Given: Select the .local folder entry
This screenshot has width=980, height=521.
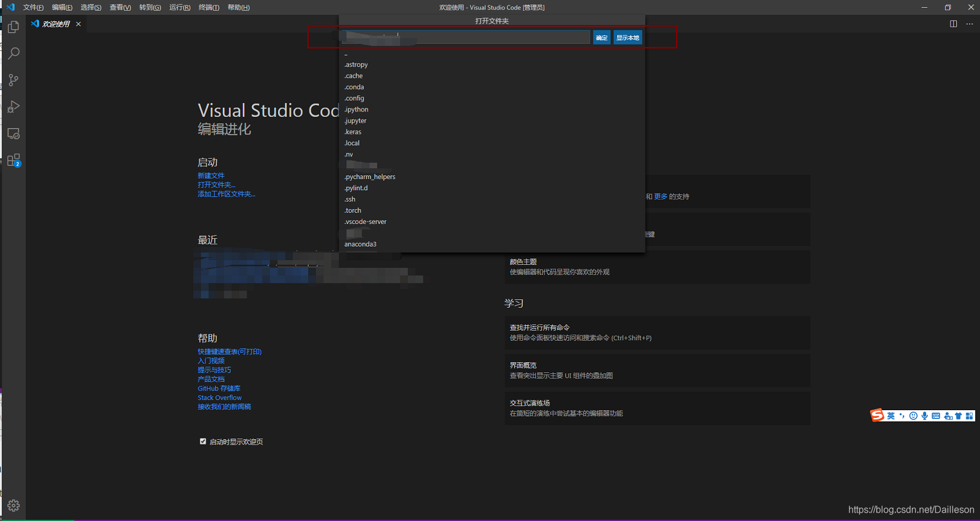Looking at the screenshot, I should (x=492, y=143).
